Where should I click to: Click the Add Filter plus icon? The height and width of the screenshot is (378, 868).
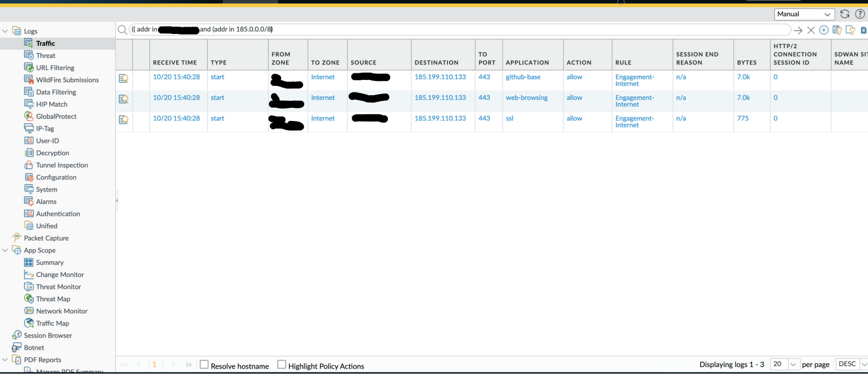coord(824,30)
